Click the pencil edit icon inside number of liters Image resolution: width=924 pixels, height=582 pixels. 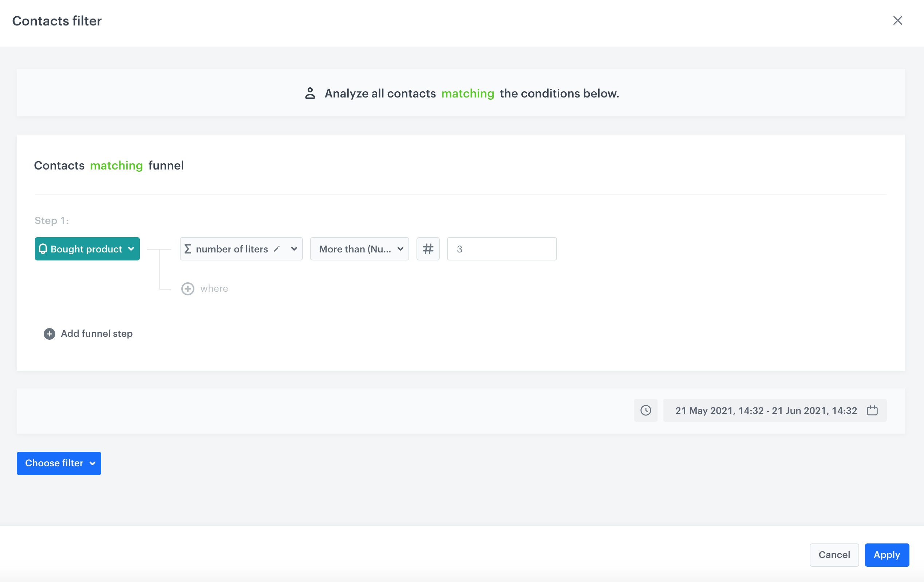[277, 249]
